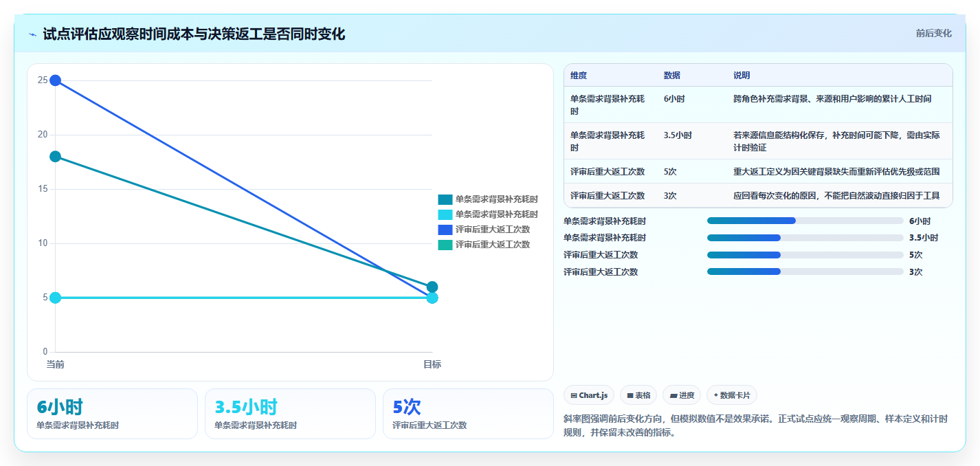
Task: Click the cyan legend swatch for 单条需求背景补充耗时
Action: (x=445, y=214)
